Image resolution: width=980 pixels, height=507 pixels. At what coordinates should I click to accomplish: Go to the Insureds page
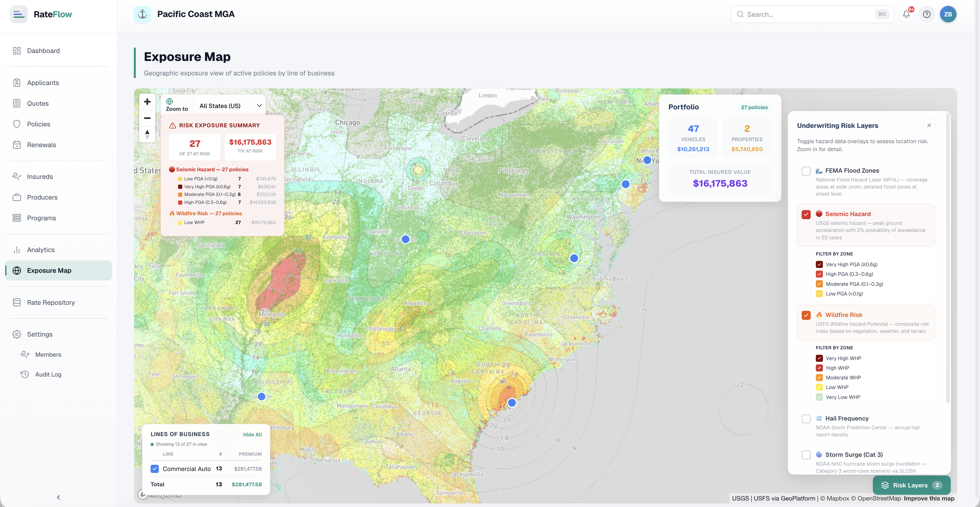click(59, 176)
